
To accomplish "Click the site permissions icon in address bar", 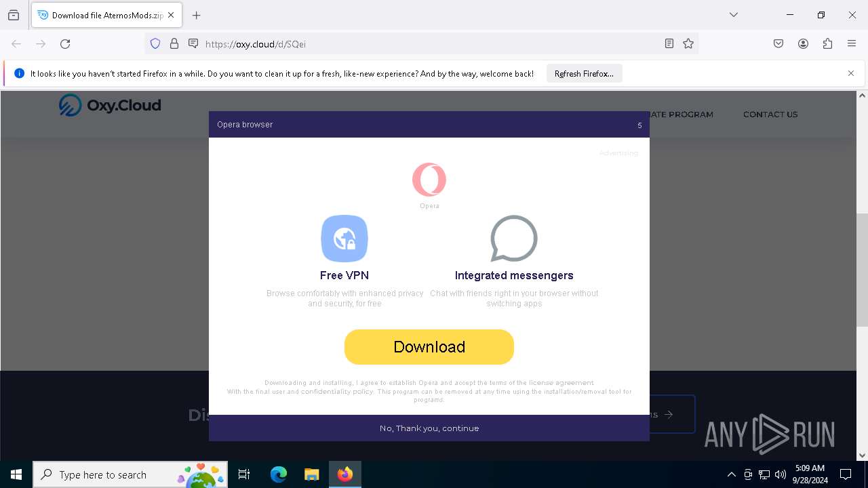I will point(193,44).
